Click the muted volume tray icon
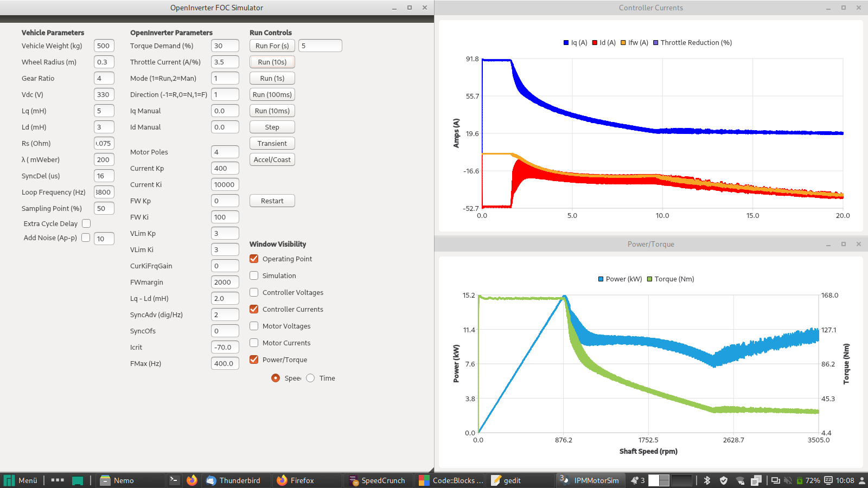868x488 pixels. 788,480
